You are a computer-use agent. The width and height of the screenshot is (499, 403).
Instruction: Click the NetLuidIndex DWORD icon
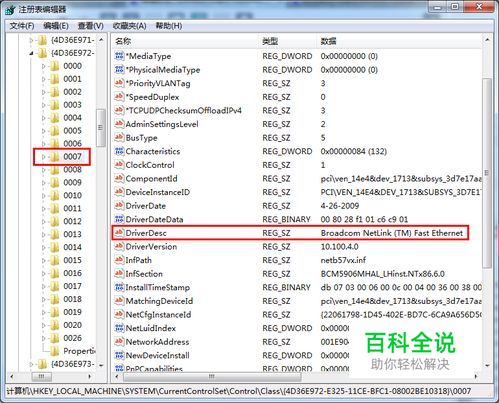pyautogui.click(x=119, y=328)
